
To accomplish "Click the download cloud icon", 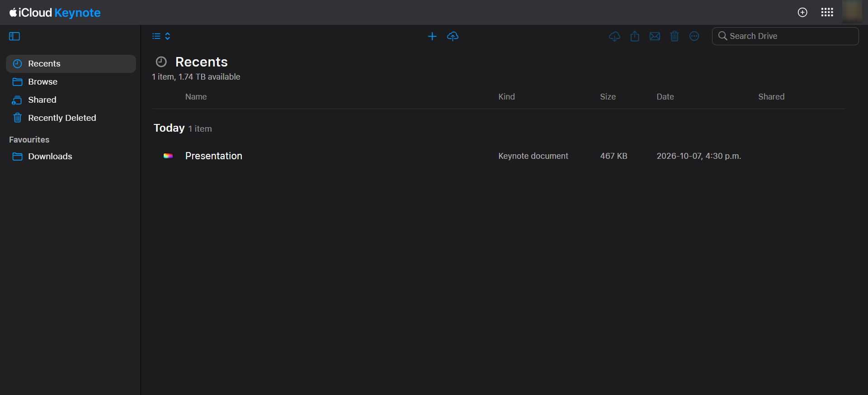I will pos(614,36).
